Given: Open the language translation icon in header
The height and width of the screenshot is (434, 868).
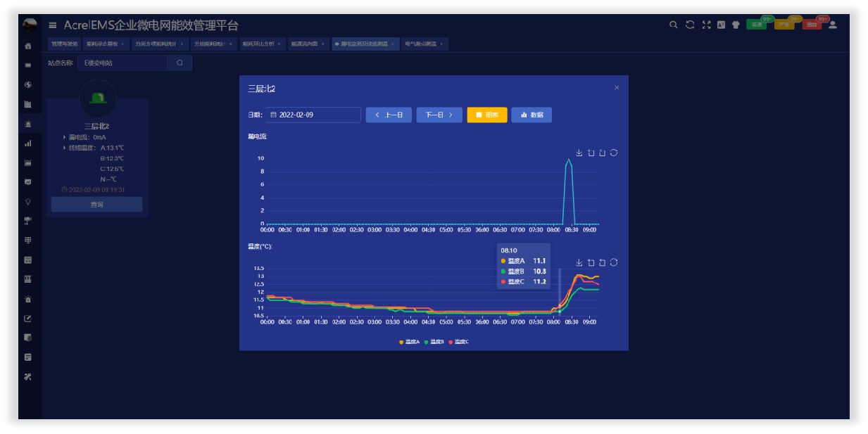Looking at the screenshot, I should click(x=721, y=25).
